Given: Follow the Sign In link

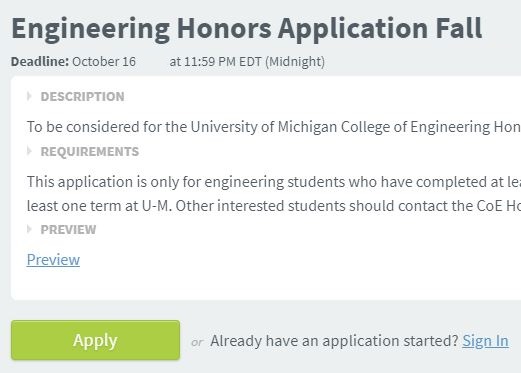Looking at the screenshot, I should point(485,341).
